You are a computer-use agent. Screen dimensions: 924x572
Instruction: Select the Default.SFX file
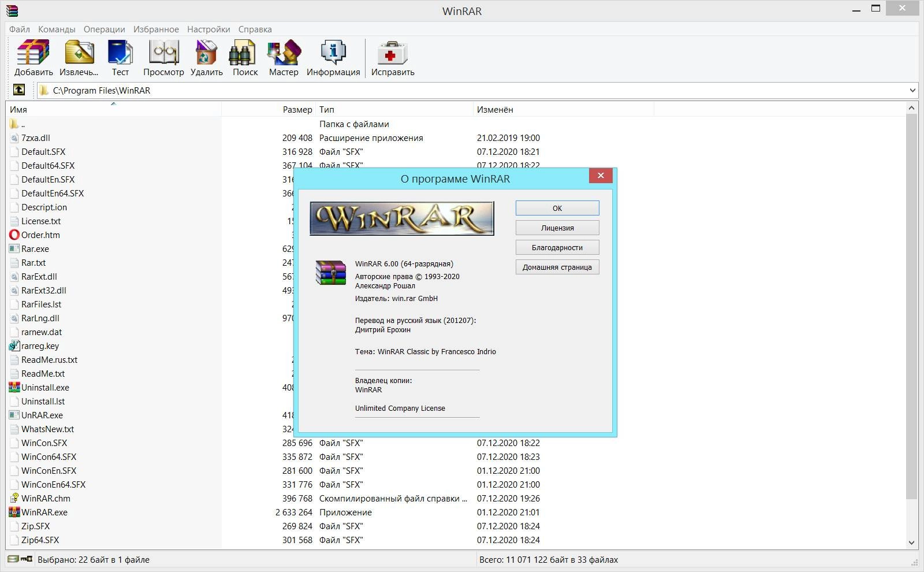click(43, 151)
